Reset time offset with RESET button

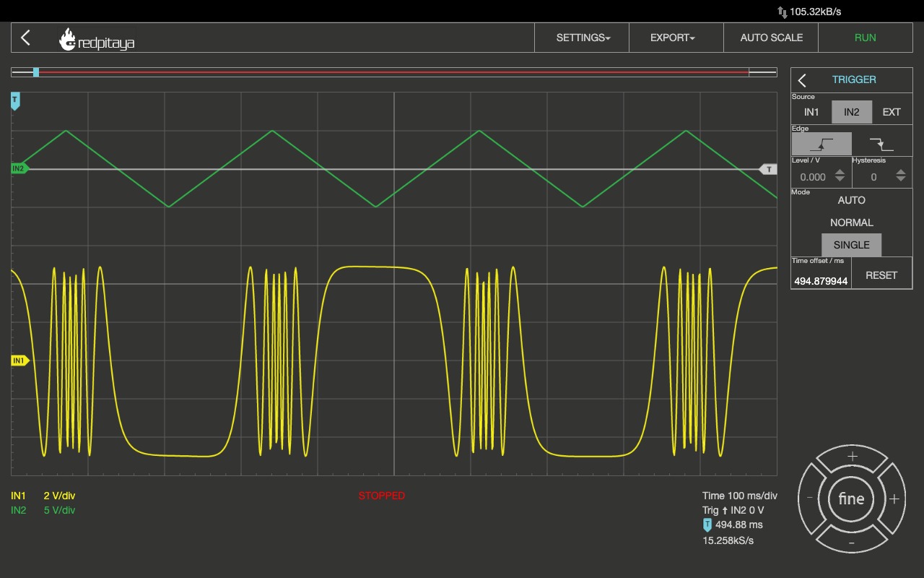tap(881, 275)
